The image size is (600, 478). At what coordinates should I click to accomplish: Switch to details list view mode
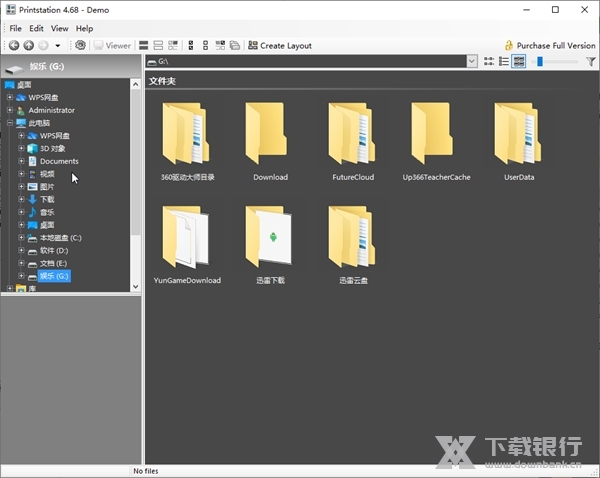coord(504,62)
